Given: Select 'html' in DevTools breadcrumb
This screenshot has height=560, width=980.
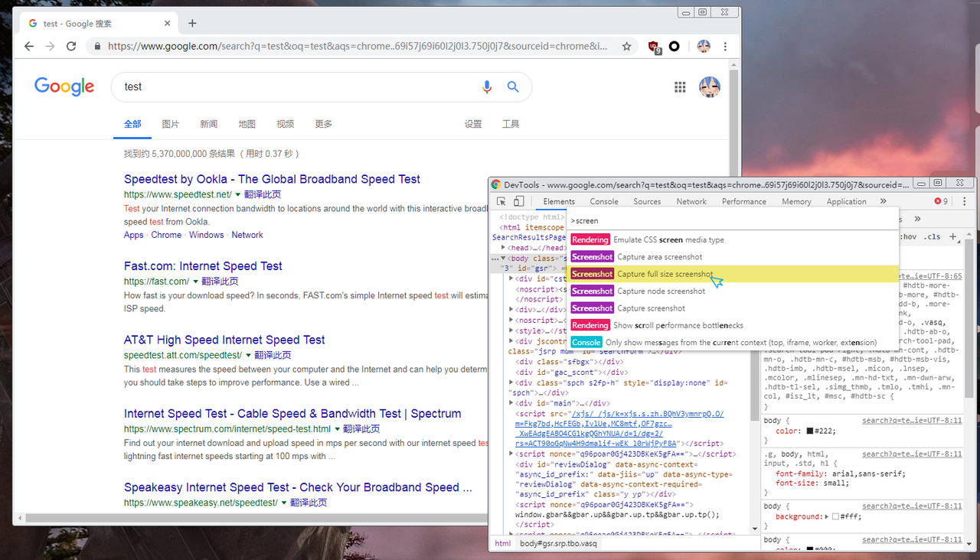Looking at the screenshot, I should coord(502,543).
